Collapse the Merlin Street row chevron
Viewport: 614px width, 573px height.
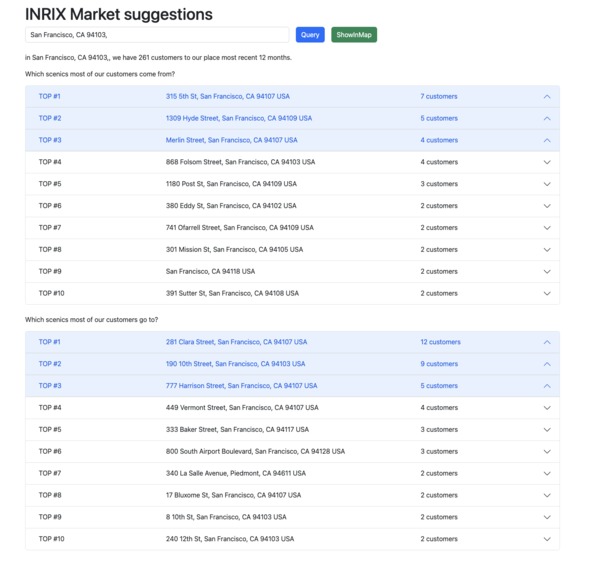click(x=547, y=141)
